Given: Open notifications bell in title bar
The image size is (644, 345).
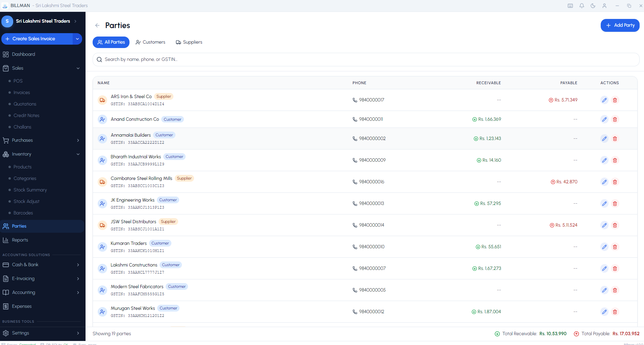Looking at the screenshot, I should pos(582,6).
